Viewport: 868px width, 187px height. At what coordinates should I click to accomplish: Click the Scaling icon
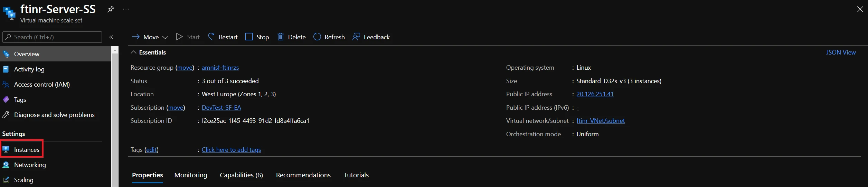coord(6,180)
